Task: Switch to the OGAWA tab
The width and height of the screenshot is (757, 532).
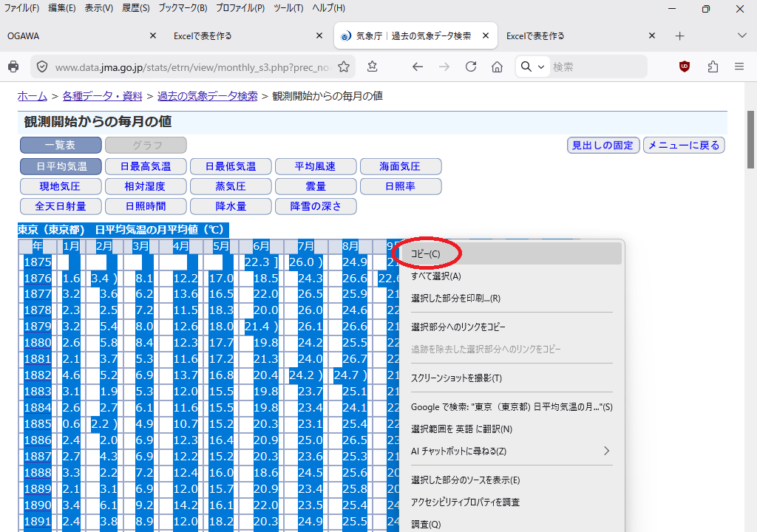Action: (x=82, y=35)
